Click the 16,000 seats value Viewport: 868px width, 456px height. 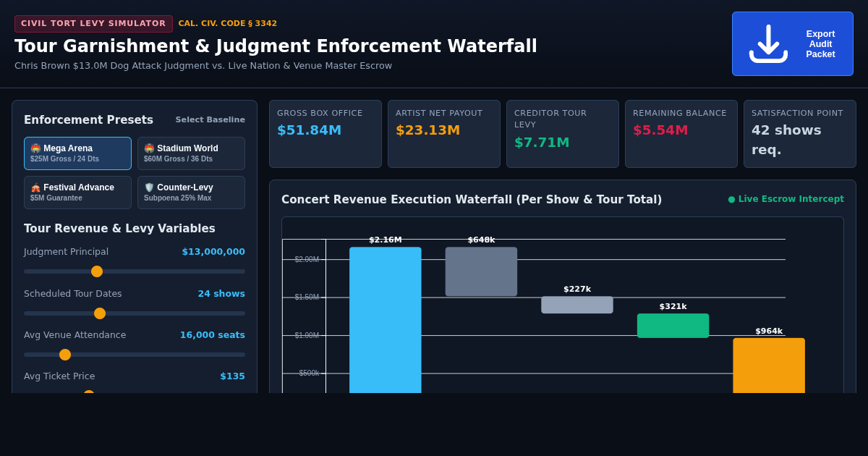[x=213, y=335]
